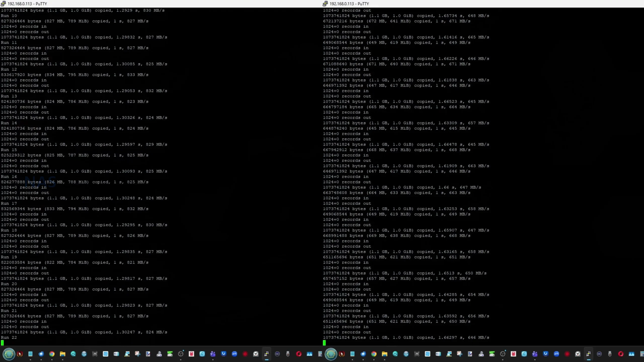This screenshot has height=362, width=644.
Task: Open the red record icon on the left monitor's taskbar
Action: click(x=245, y=354)
